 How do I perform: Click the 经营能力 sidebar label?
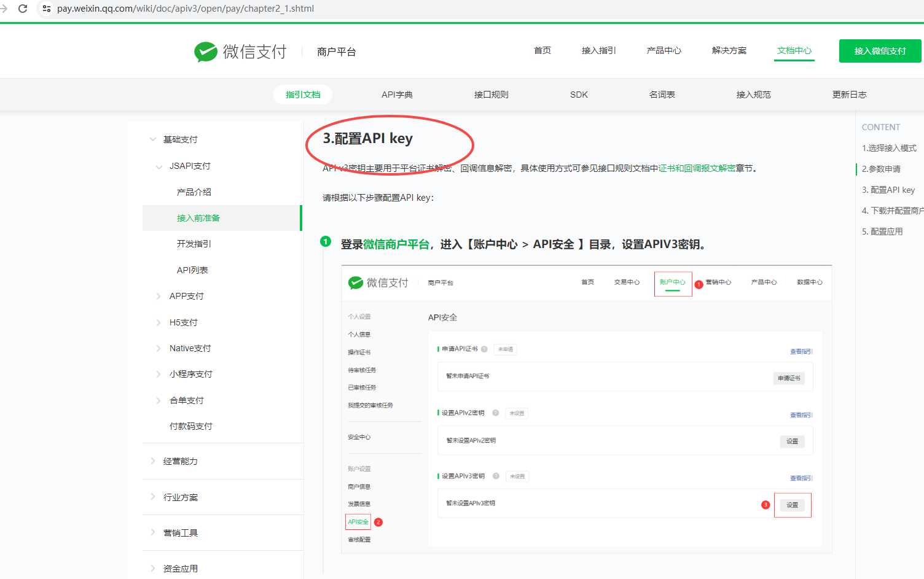pos(181,461)
